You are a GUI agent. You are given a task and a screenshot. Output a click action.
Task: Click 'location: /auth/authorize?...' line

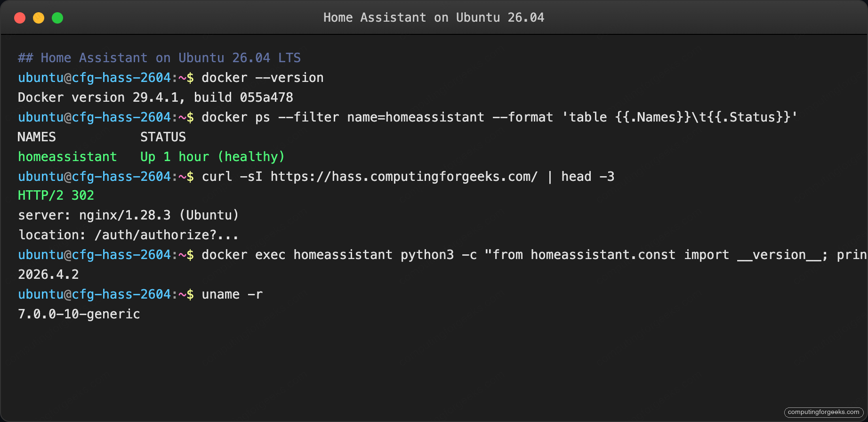click(129, 235)
